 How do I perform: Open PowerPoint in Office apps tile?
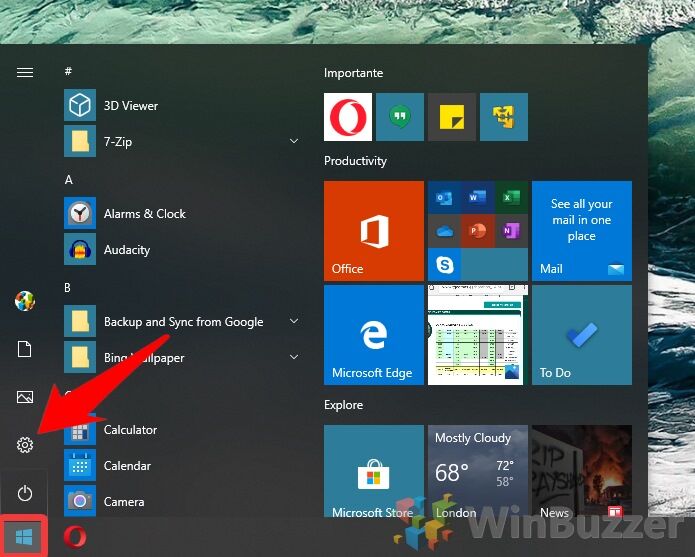tap(477, 231)
